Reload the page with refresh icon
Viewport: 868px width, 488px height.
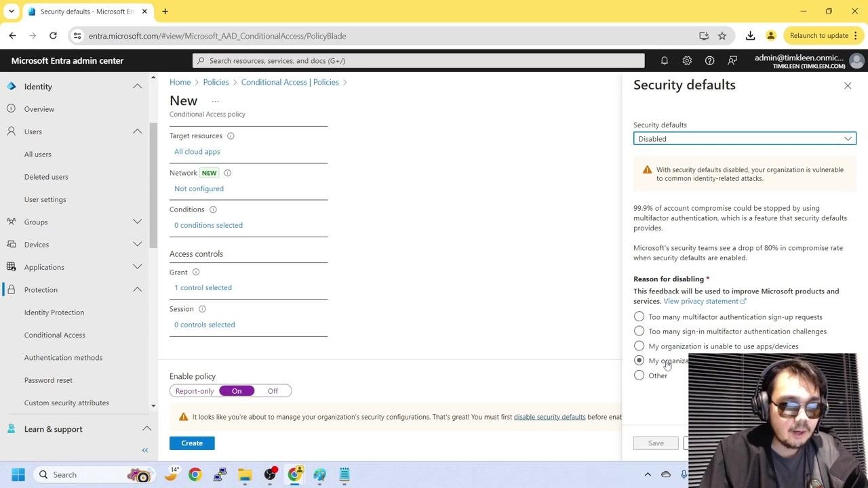click(53, 35)
